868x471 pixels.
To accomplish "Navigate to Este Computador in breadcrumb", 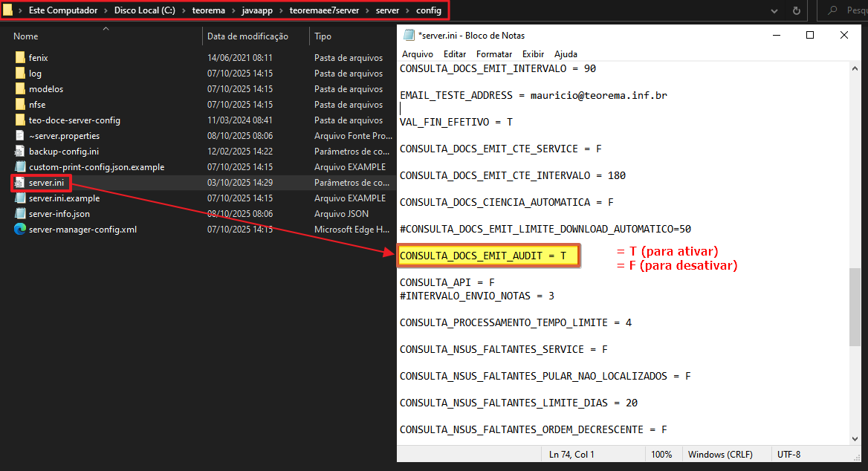I will coord(63,10).
